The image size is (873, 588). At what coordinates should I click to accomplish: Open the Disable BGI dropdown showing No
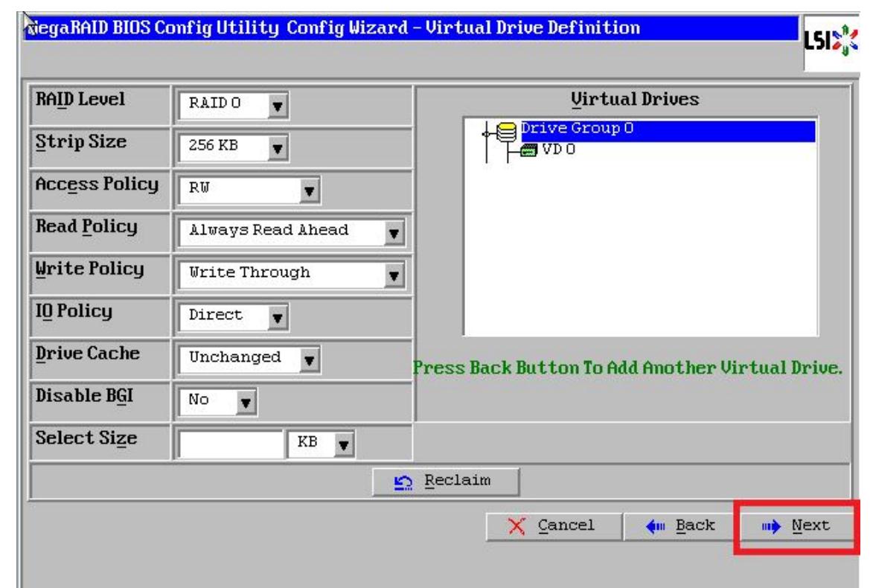(x=218, y=401)
